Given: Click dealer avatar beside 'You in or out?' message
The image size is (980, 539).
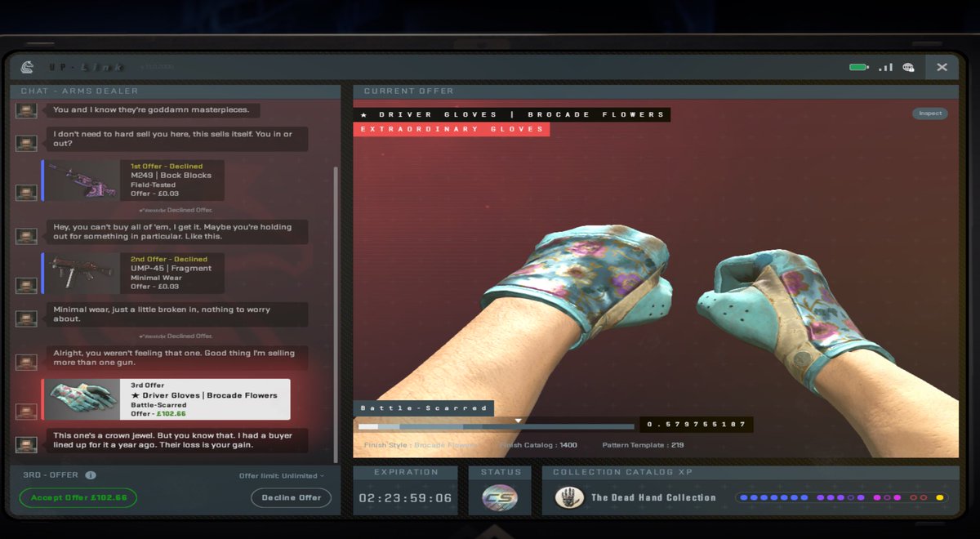Looking at the screenshot, I should 26,144.
